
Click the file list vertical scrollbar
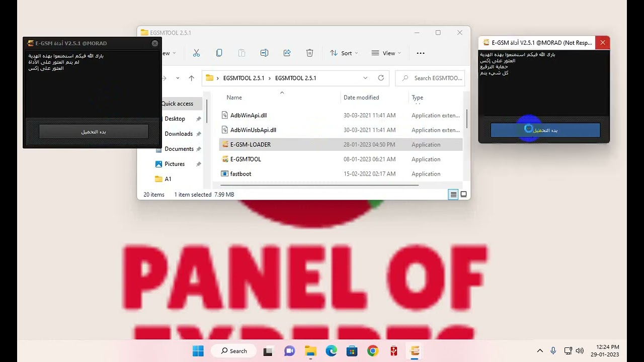(x=467, y=119)
